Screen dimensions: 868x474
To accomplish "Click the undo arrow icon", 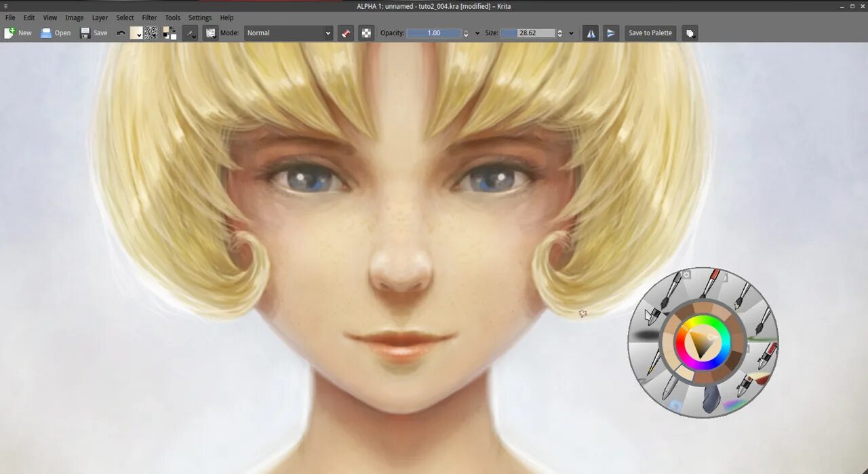I will pyautogui.click(x=121, y=33).
